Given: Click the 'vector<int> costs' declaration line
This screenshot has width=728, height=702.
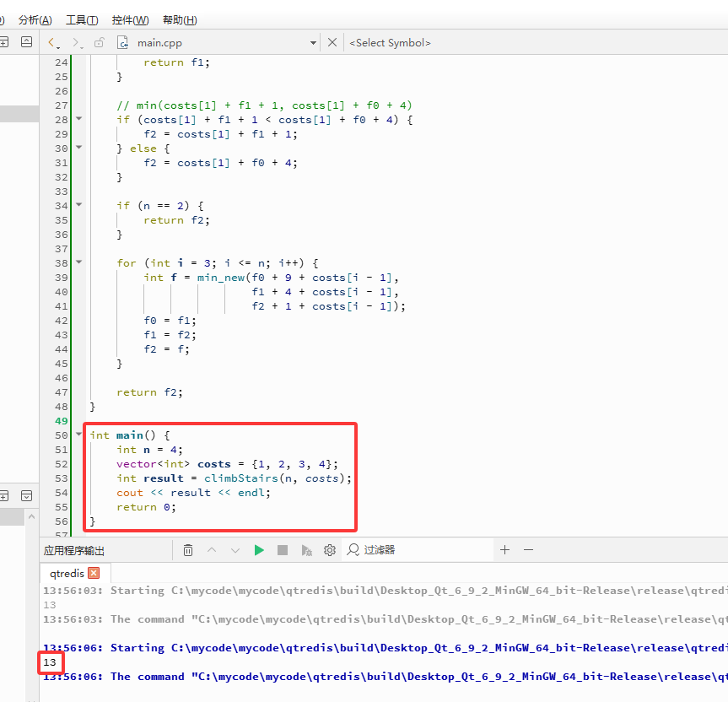Looking at the screenshot, I should point(227,464).
